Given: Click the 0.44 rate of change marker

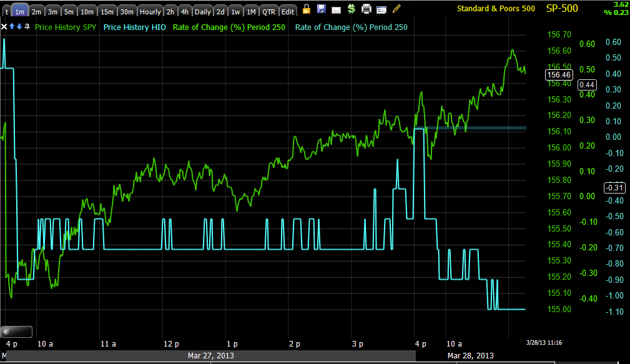Looking at the screenshot, I should (587, 85).
